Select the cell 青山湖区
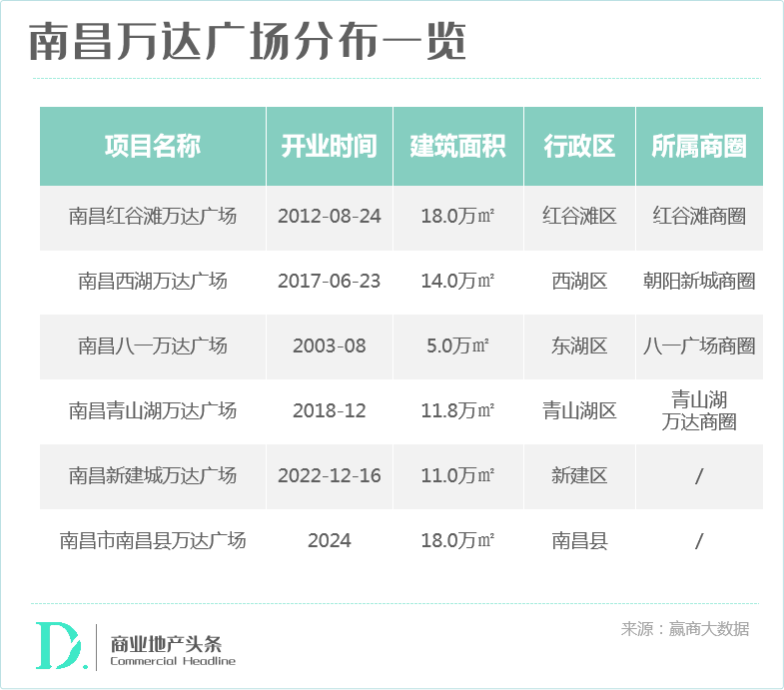 (x=579, y=411)
